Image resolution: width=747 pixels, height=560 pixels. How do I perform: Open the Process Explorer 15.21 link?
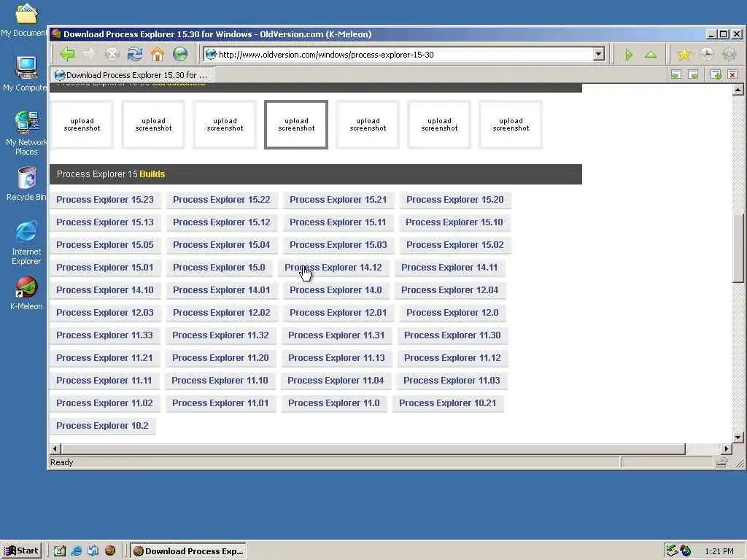pyautogui.click(x=338, y=200)
